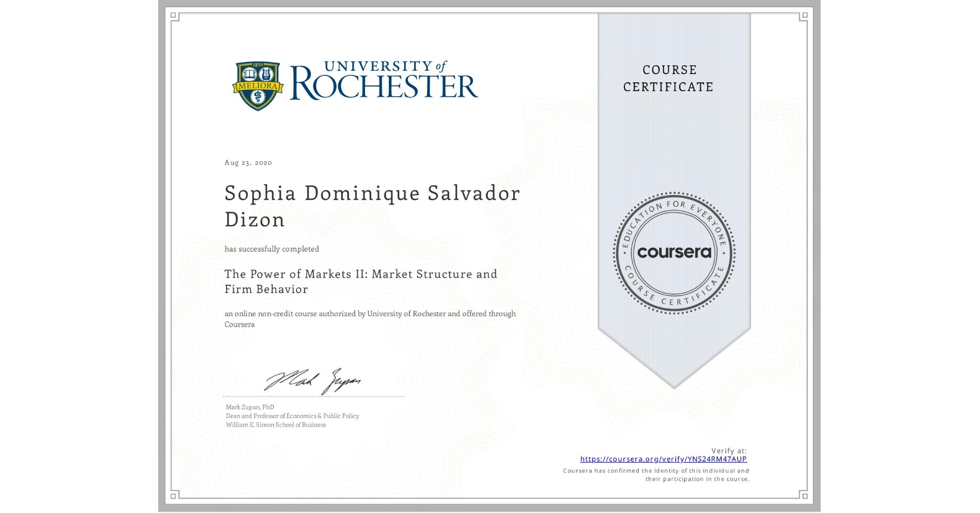Click the Meliora crest banner
The width and height of the screenshot is (980, 513).
[x=258, y=87]
